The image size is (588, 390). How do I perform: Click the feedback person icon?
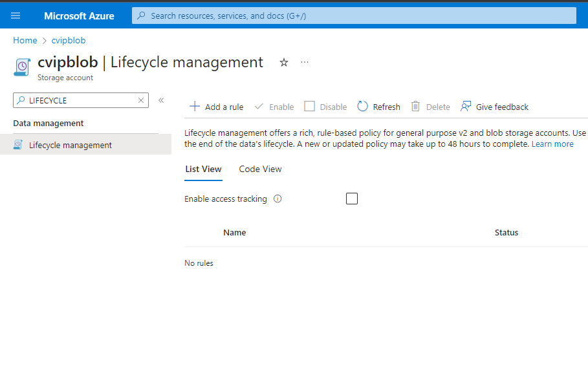tap(466, 107)
